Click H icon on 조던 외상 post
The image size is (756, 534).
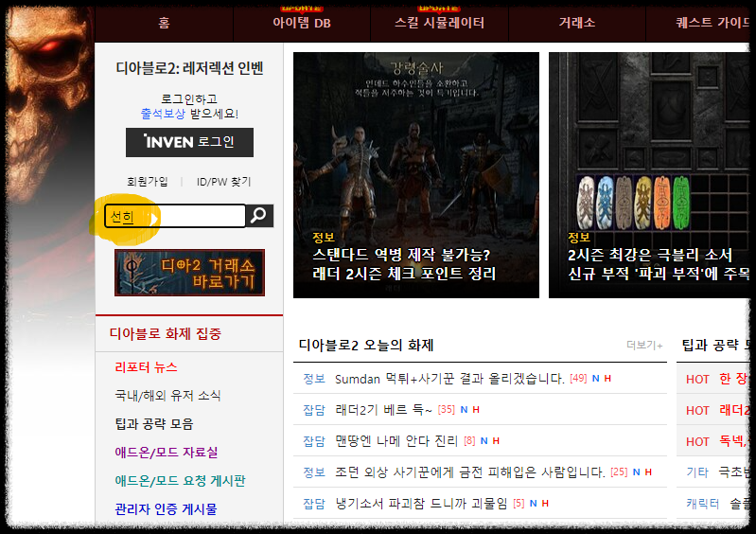click(x=648, y=472)
